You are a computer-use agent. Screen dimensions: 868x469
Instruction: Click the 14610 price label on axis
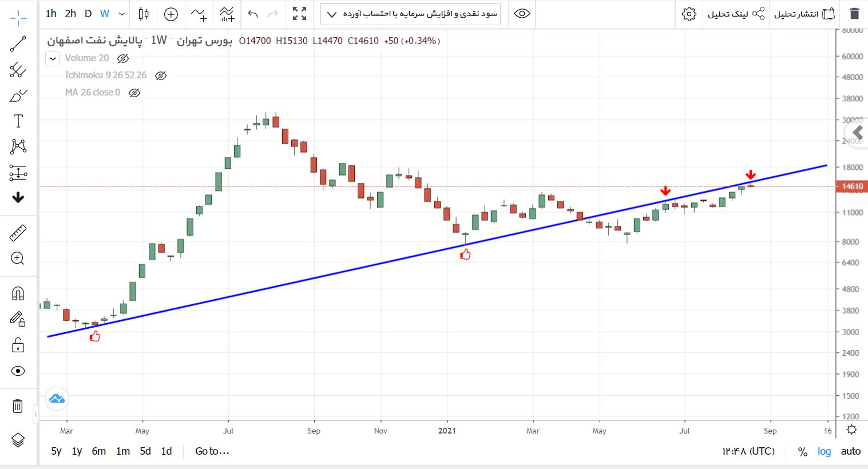pos(852,186)
